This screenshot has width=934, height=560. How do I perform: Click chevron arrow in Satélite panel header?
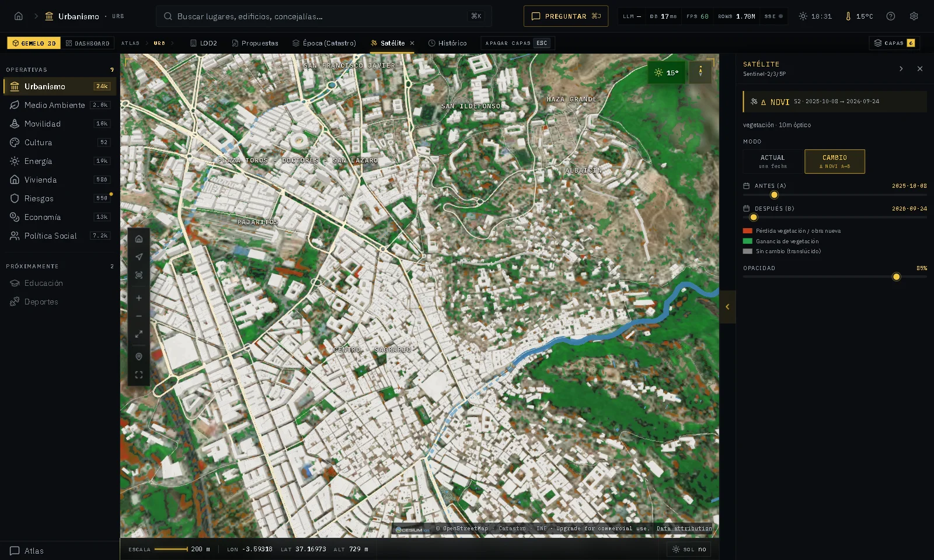point(901,69)
